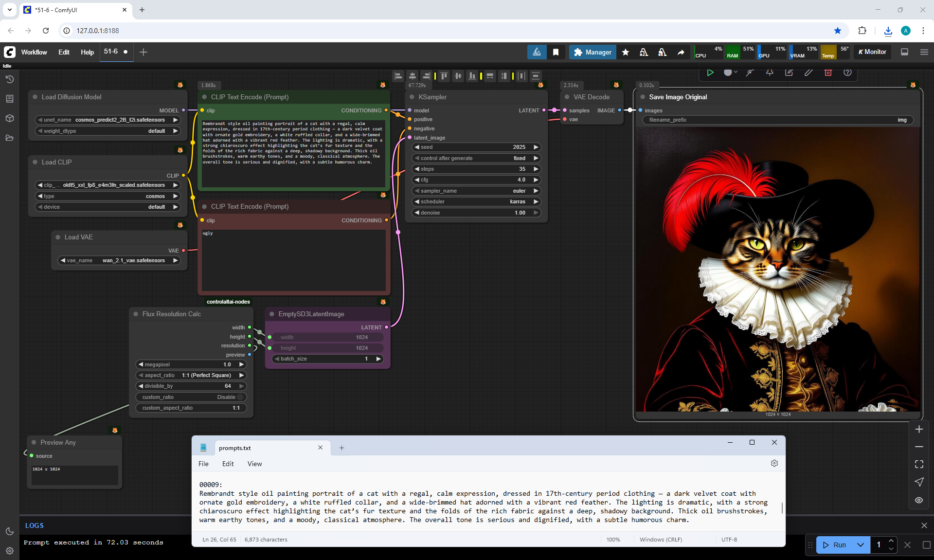Click the align left toolbar icon

point(398,76)
